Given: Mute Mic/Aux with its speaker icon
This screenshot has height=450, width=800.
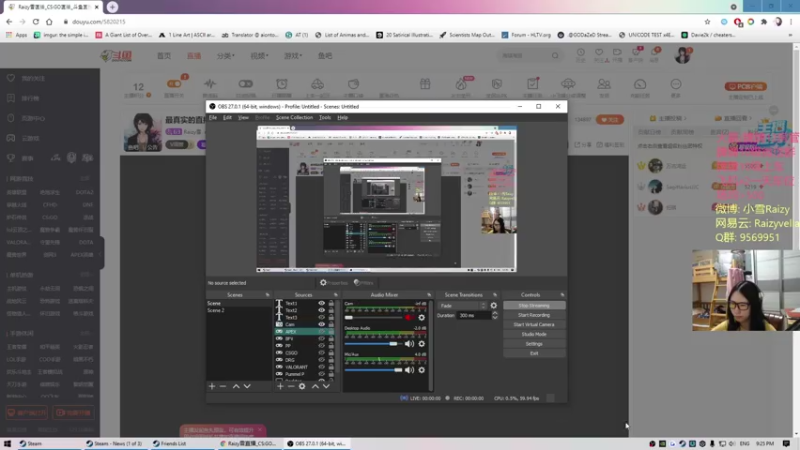Looking at the screenshot, I should coord(409,370).
